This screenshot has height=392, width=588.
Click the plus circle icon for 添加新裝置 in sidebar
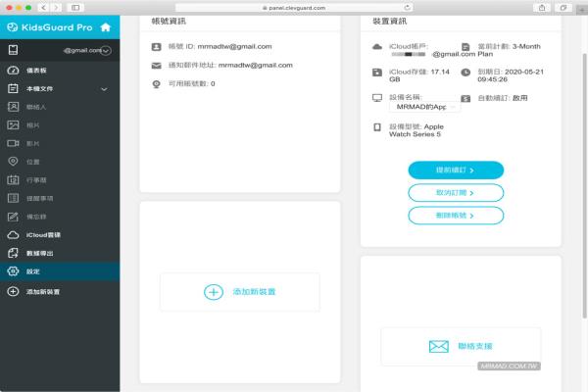pos(13,291)
